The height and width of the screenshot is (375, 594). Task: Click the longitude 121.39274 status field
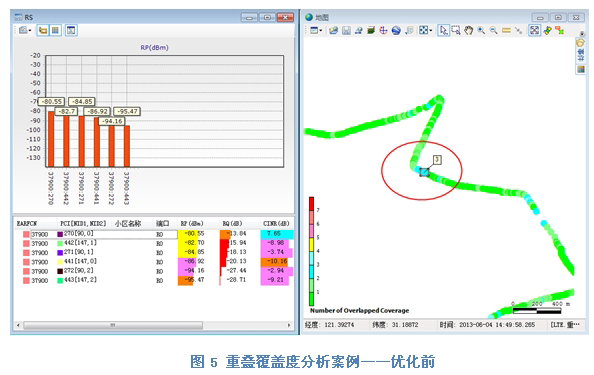click(330, 325)
